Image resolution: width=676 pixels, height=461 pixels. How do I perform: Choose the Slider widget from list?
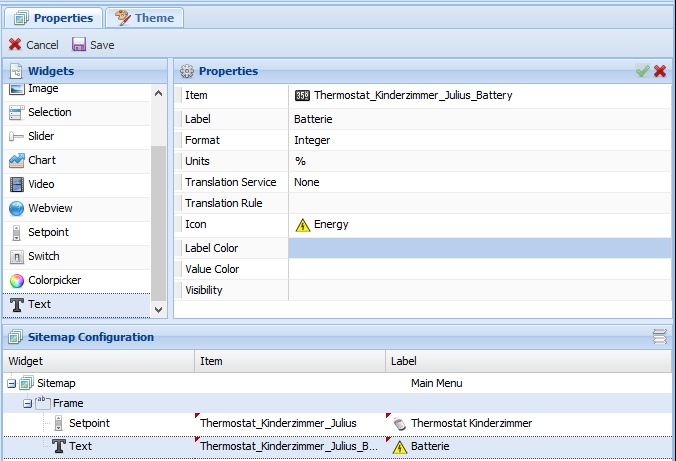pyautogui.click(x=40, y=136)
